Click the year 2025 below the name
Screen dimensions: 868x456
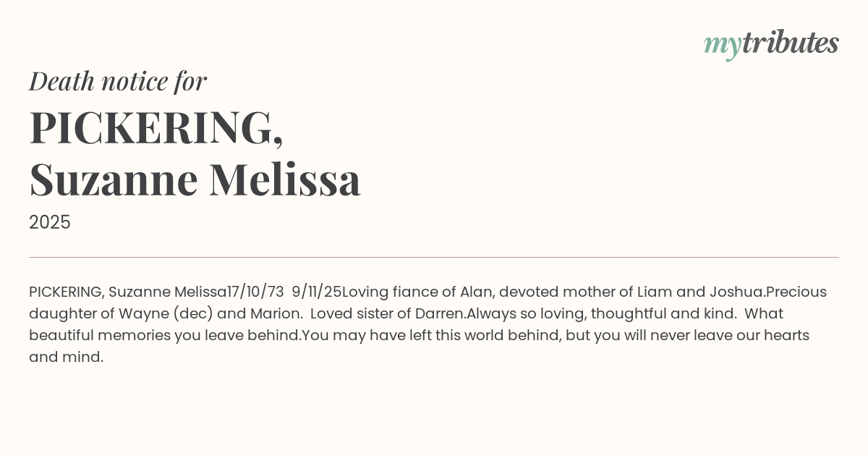(50, 223)
